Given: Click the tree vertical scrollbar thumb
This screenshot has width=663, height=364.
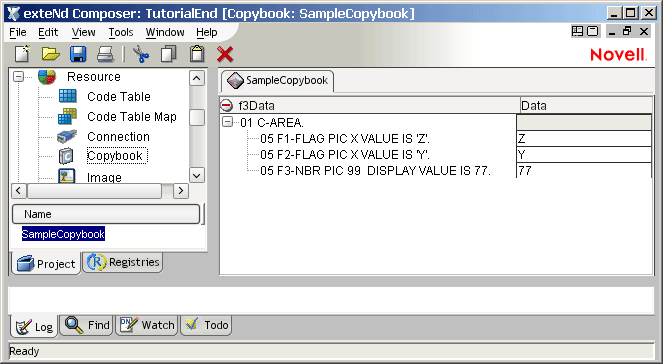Looking at the screenshot, I should [x=197, y=118].
